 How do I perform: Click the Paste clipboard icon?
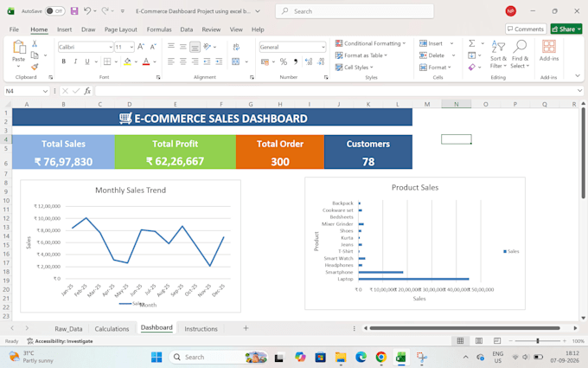[19, 48]
